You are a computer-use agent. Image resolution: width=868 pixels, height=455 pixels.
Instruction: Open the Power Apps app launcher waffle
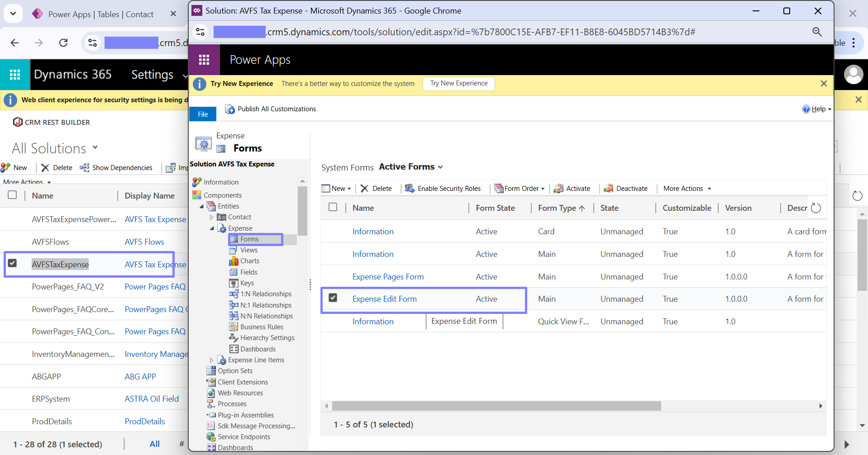(x=204, y=60)
